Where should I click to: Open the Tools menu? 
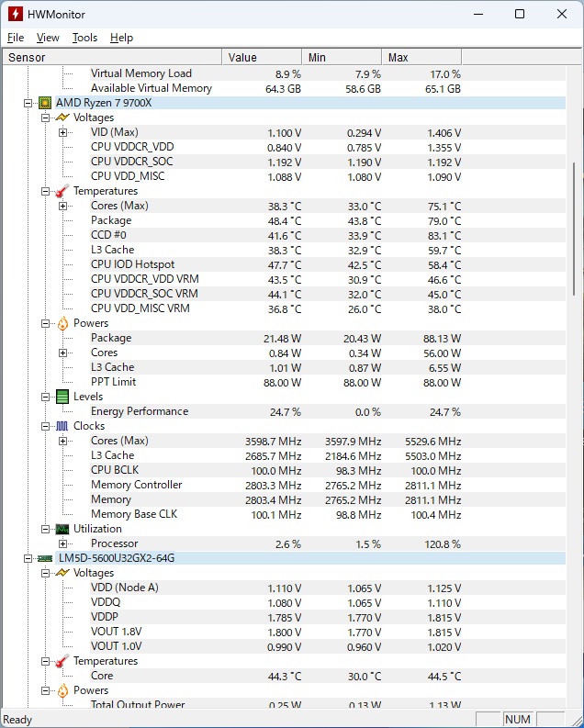point(85,38)
